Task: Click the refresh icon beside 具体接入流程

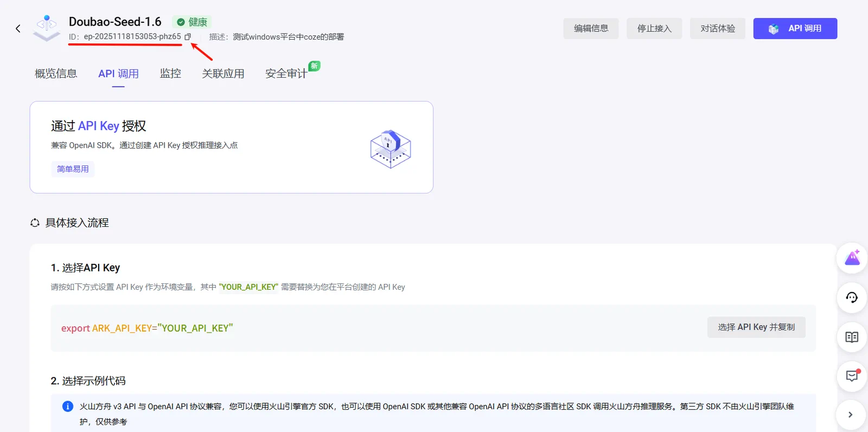Action: (35, 223)
